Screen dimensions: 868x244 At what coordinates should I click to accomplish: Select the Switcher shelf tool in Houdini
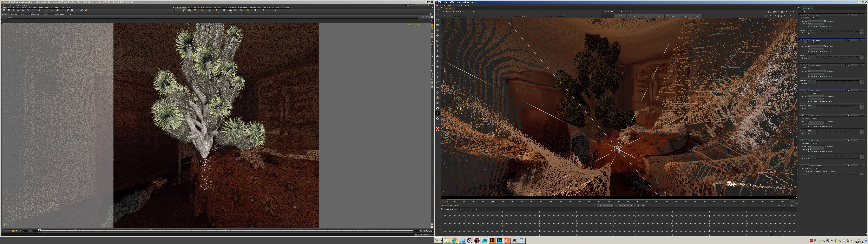coord(276,11)
